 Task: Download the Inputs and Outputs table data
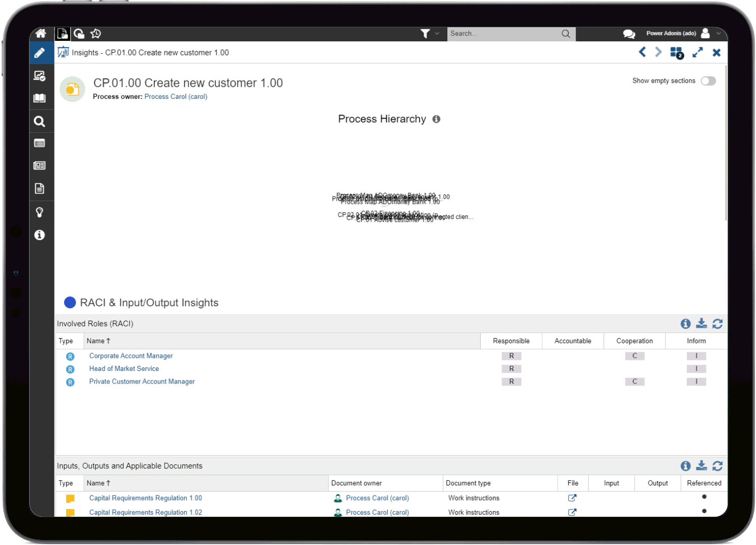[x=701, y=466]
